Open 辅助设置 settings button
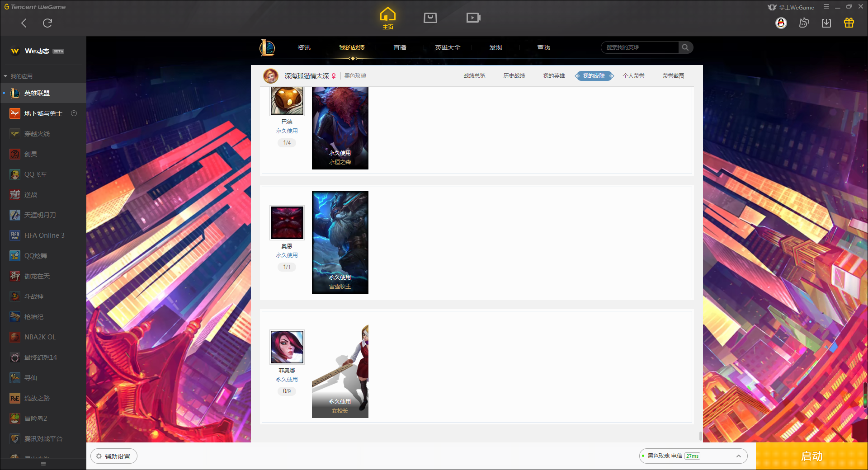This screenshot has height=470, width=868. click(x=114, y=456)
